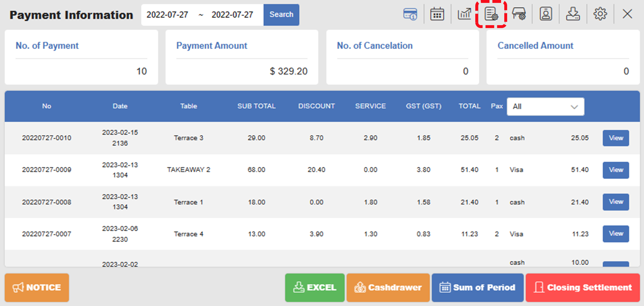Open the payment card information icon
The width and height of the screenshot is (644, 306).
click(410, 14)
